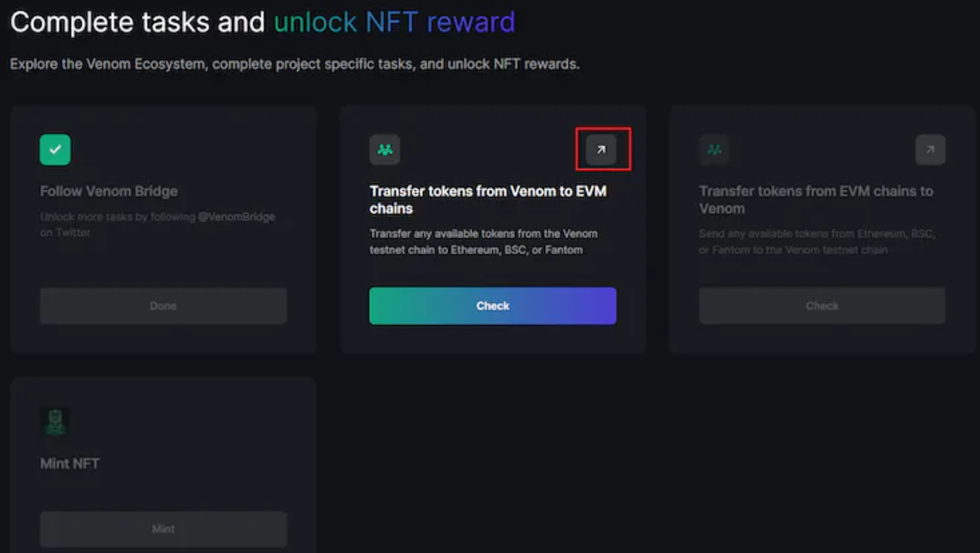
Task: Open external link arrow on EVM to Venom card
Action: pos(931,149)
